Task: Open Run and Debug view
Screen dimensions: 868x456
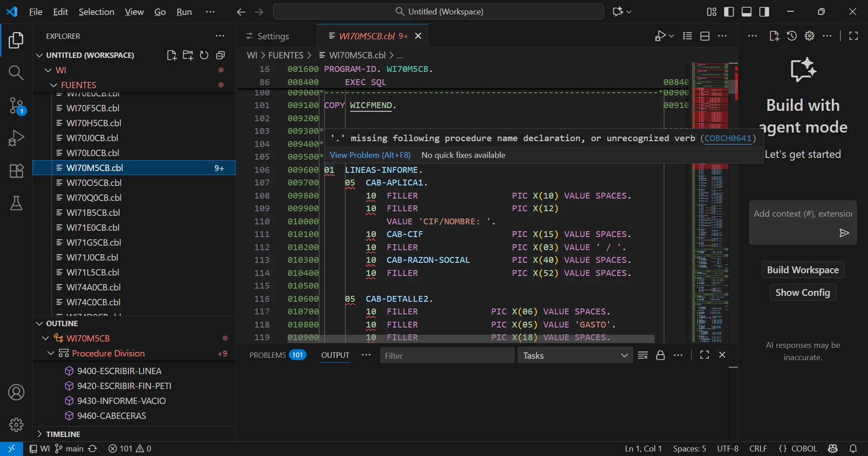Action: (16, 138)
